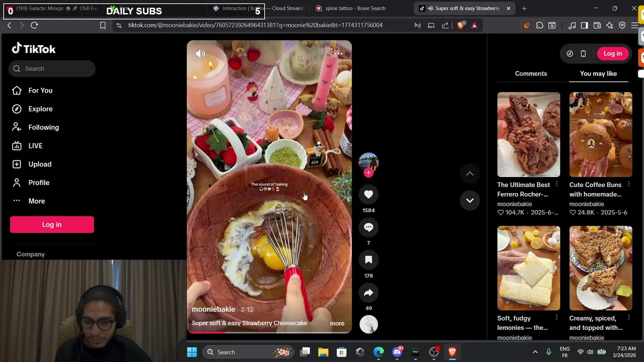
Task: Open the Brave VPN shield icon
Action: (x=622, y=25)
